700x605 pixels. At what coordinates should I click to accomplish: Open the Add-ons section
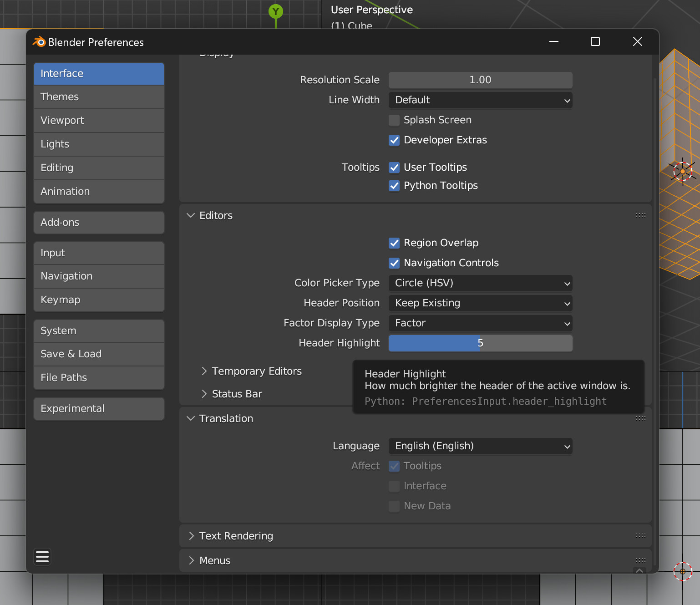click(x=99, y=223)
